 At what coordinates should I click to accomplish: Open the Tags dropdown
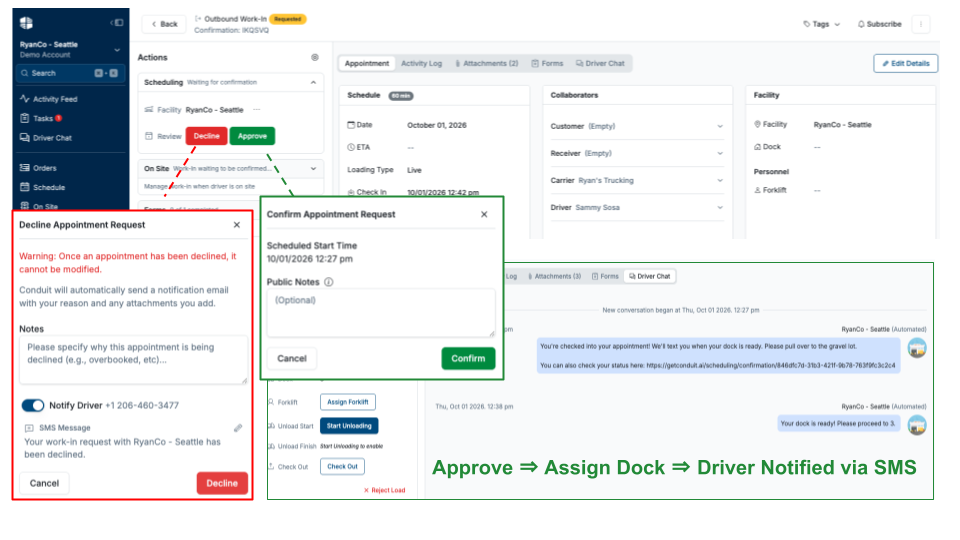822,24
